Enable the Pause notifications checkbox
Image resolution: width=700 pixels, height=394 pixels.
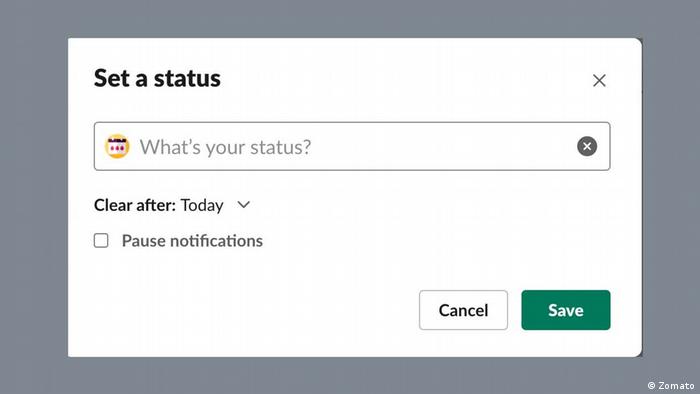(101, 241)
